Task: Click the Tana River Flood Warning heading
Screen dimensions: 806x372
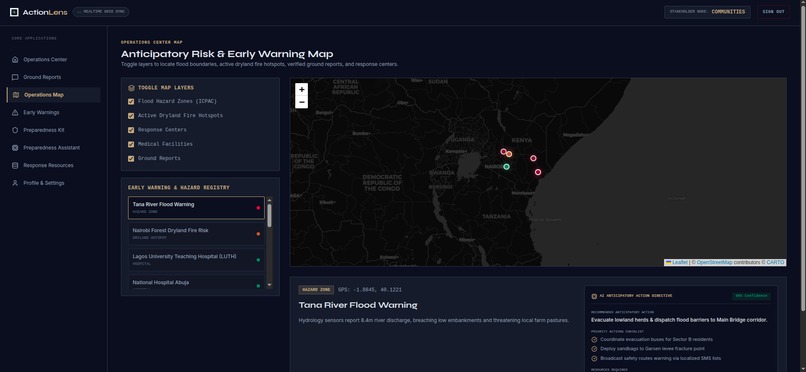Action: 358,305
